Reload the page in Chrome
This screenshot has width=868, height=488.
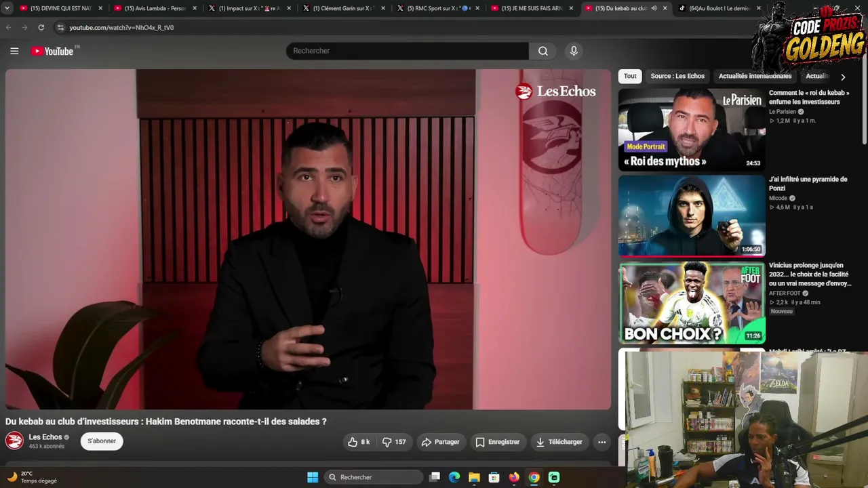41,27
